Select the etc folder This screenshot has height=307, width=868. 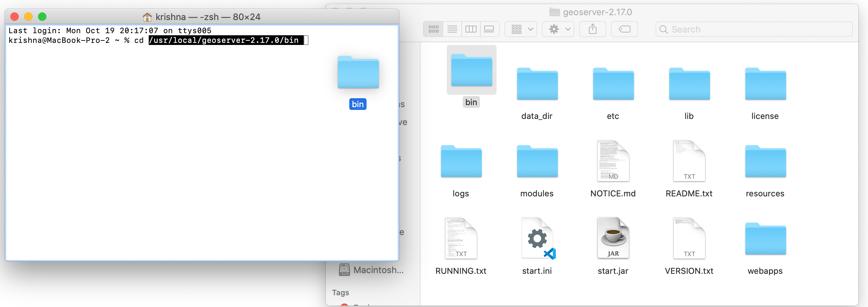[x=613, y=84]
